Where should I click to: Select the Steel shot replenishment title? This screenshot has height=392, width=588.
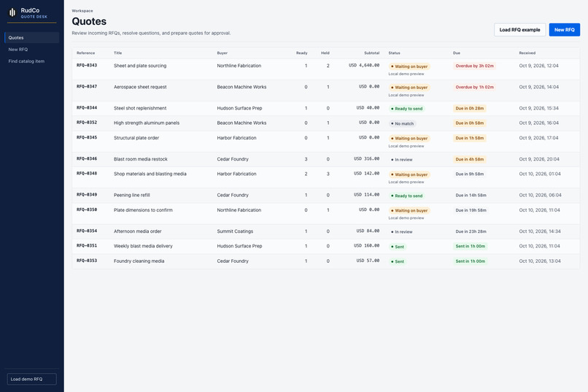point(140,108)
